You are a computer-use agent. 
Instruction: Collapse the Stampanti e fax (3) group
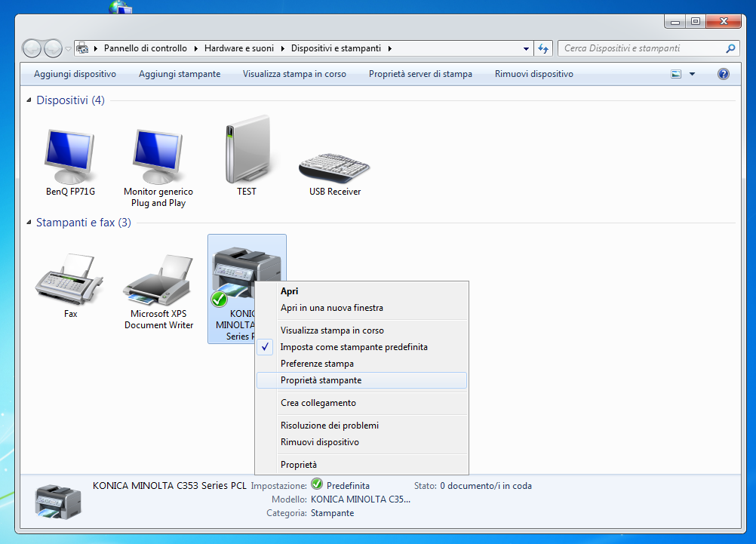(x=29, y=223)
